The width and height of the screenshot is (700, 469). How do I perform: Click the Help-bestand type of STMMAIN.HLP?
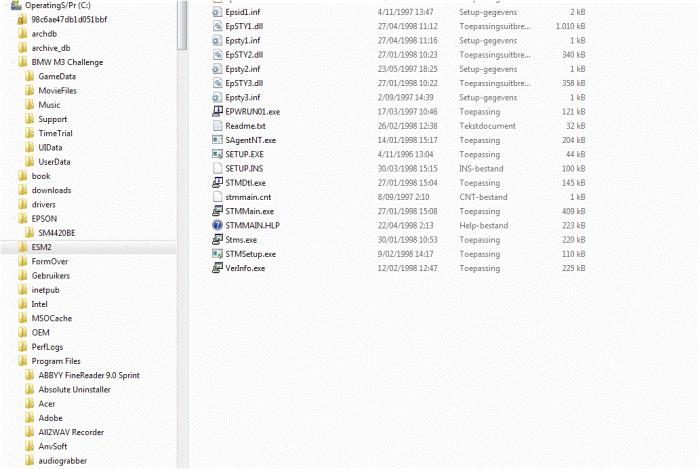(484, 226)
